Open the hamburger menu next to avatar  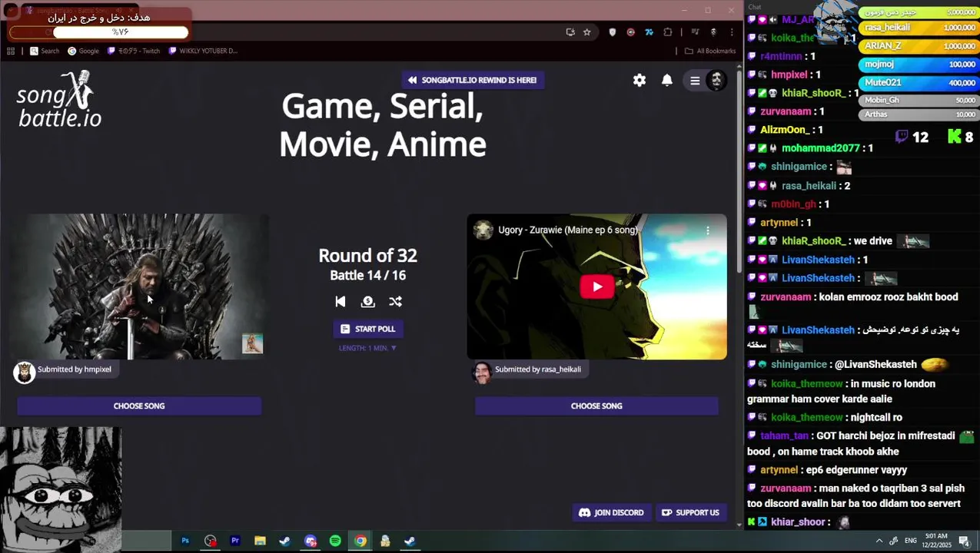695,81
